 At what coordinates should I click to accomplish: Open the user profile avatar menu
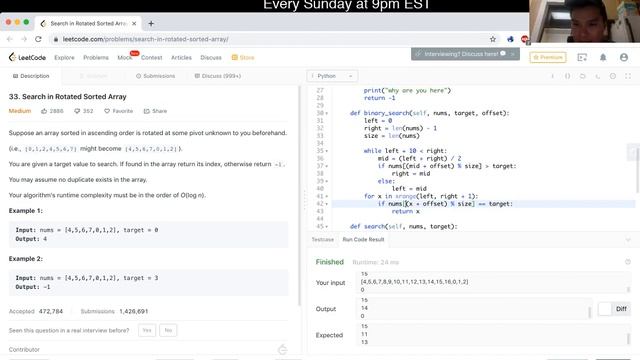[x=624, y=58]
